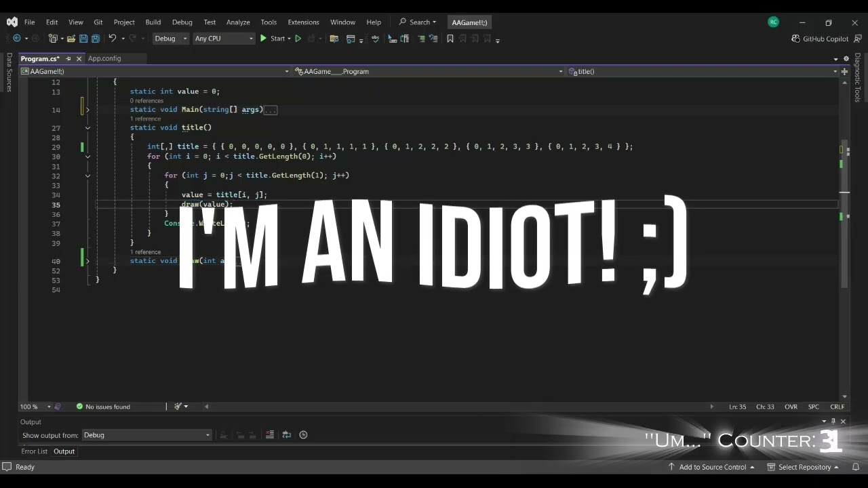Collapse the inner for loop on line 32
The image size is (868, 488).
87,176
